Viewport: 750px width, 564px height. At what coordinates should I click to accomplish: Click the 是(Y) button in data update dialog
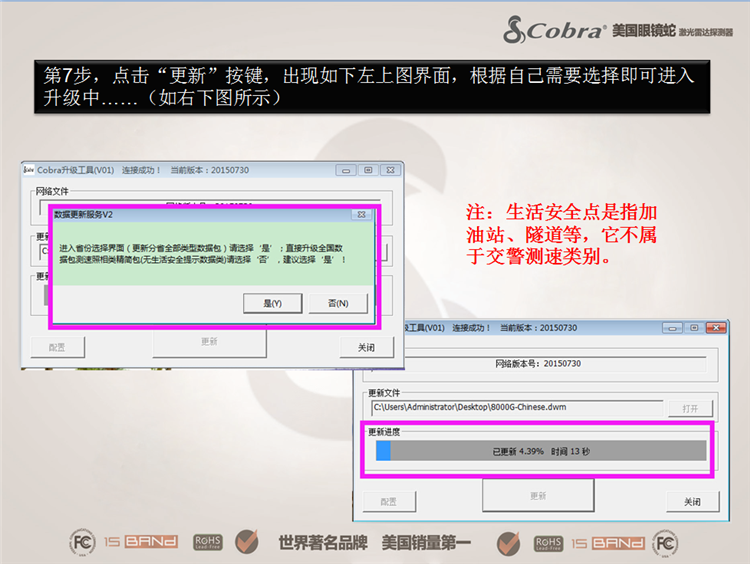[273, 303]
